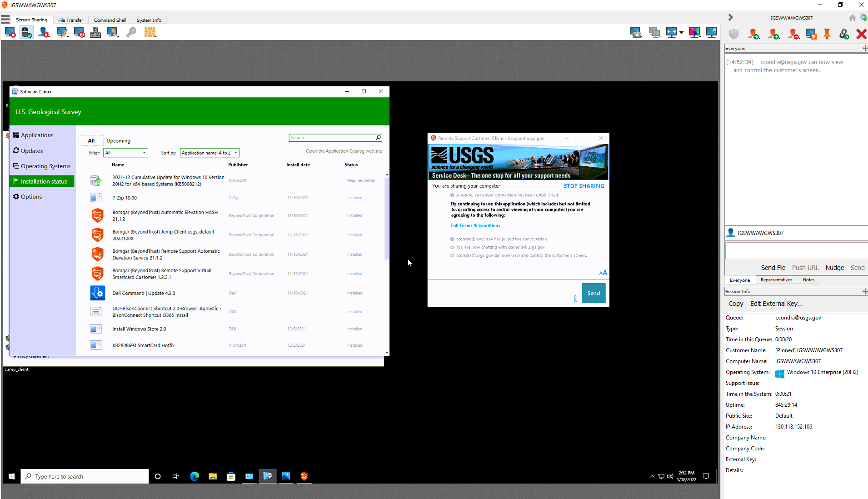Click the greyed select-display monitors icon
Viewport: 868px width, 499px height.
[654, 32]
